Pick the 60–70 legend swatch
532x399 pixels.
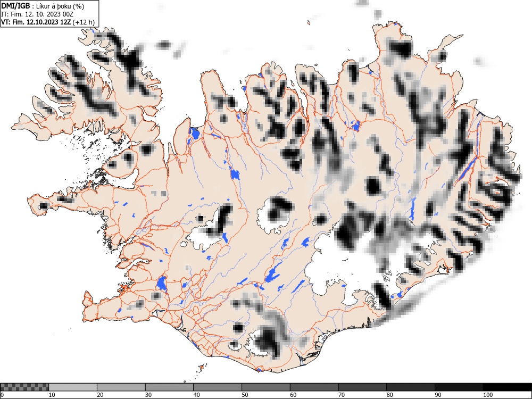click(314, 387)
